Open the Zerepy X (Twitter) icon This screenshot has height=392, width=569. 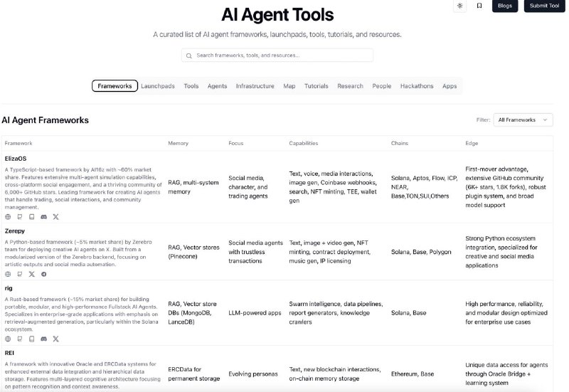pyautogui.click(x=32, y=274)
